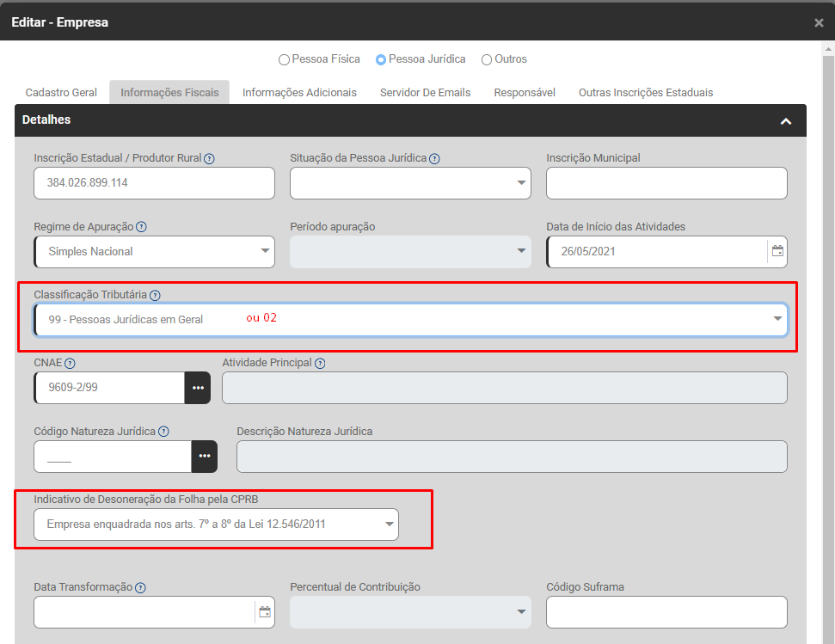Open CNAE lookup ellipsis button

pos(198,388)
